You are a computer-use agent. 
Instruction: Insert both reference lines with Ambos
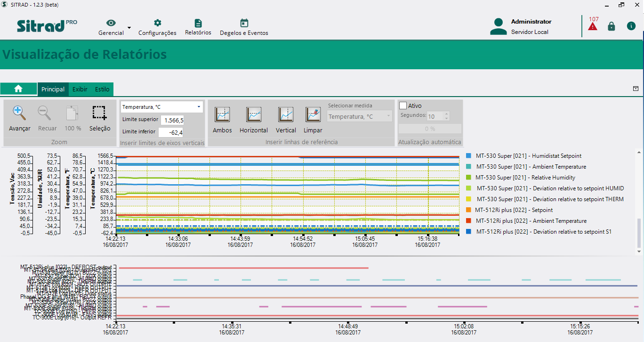point(222,114)
